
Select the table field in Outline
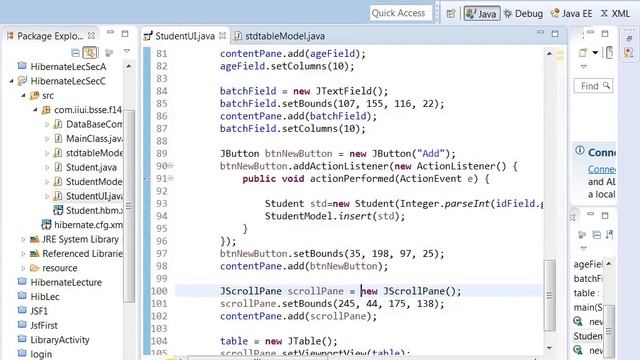pyautogui.click(x=587, y=293)
